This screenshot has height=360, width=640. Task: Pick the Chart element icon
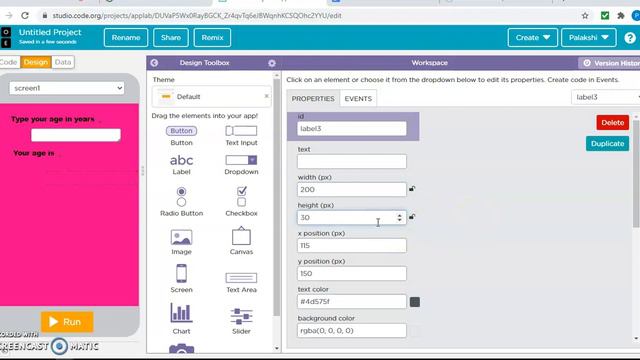pos(181,313)
